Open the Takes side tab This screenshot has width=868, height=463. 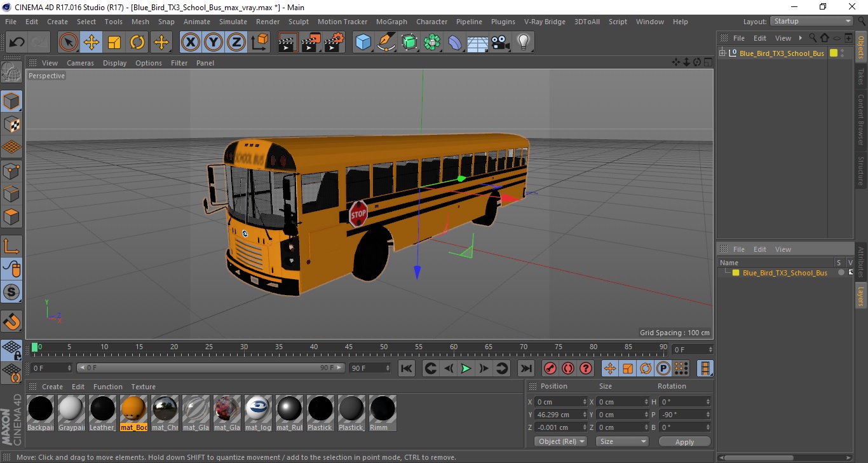(x=861, y=77)
